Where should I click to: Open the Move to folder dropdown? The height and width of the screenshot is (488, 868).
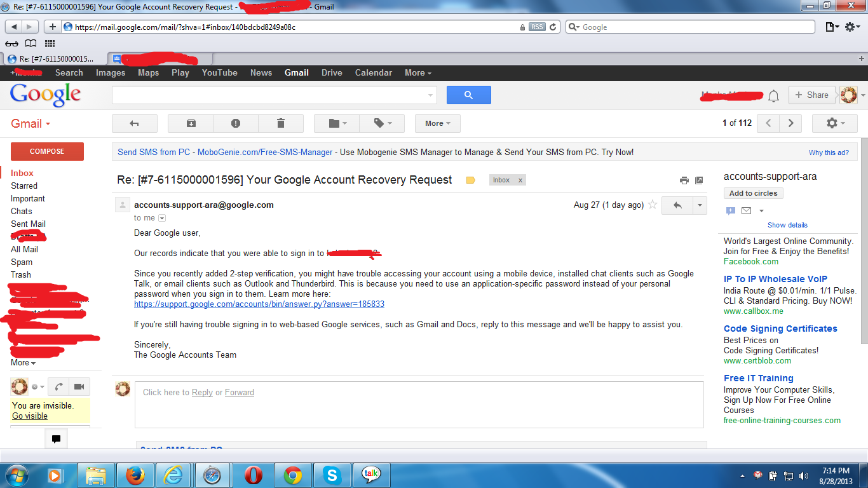pos(337,123)
